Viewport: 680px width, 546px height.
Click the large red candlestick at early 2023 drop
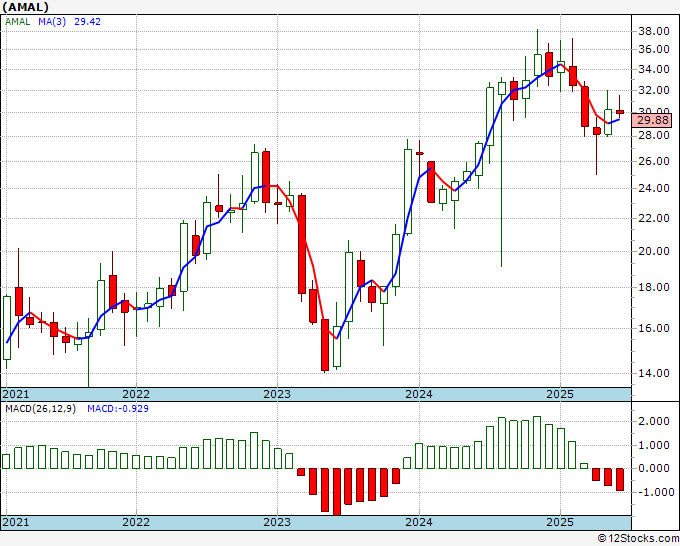click(x=302, y=245)
